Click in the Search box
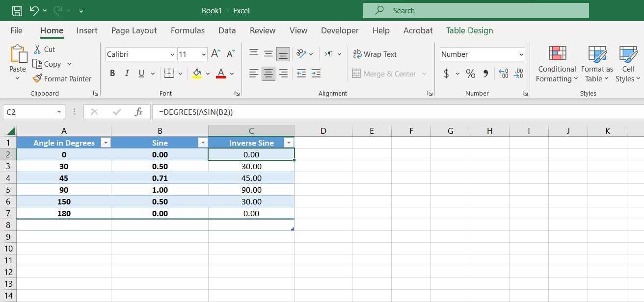Screen dimensions: 644x302 (476, 10)
